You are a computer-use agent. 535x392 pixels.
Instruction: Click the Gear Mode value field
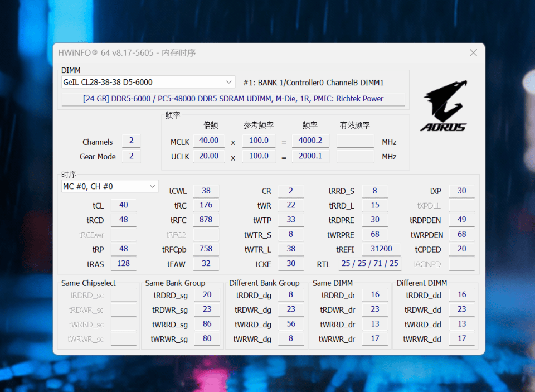pos(132,156)
